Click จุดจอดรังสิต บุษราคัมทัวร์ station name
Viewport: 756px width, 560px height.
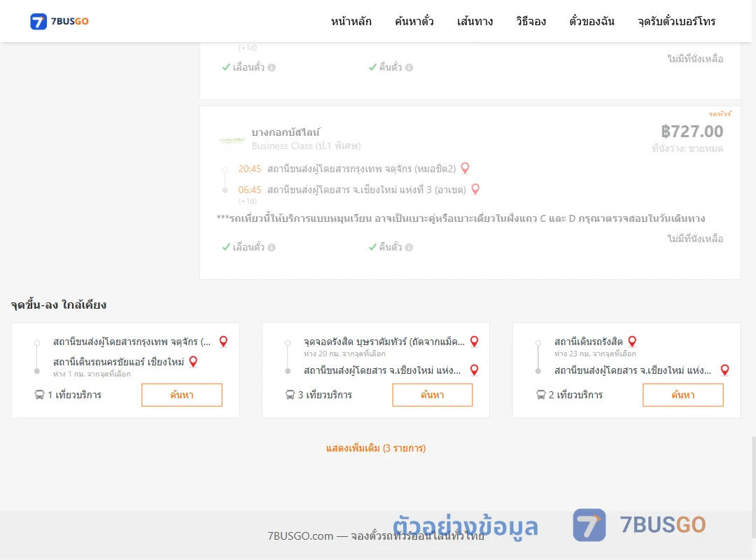click(384, 342)
